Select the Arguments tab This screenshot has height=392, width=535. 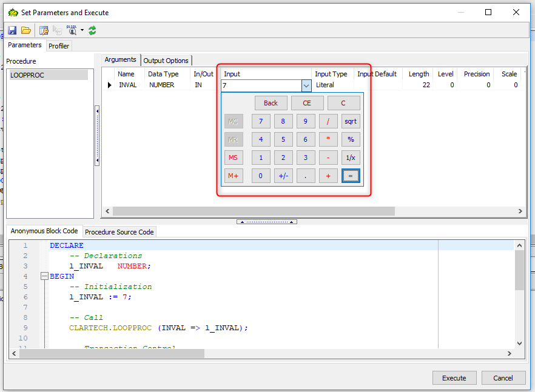tap(120, 59)
